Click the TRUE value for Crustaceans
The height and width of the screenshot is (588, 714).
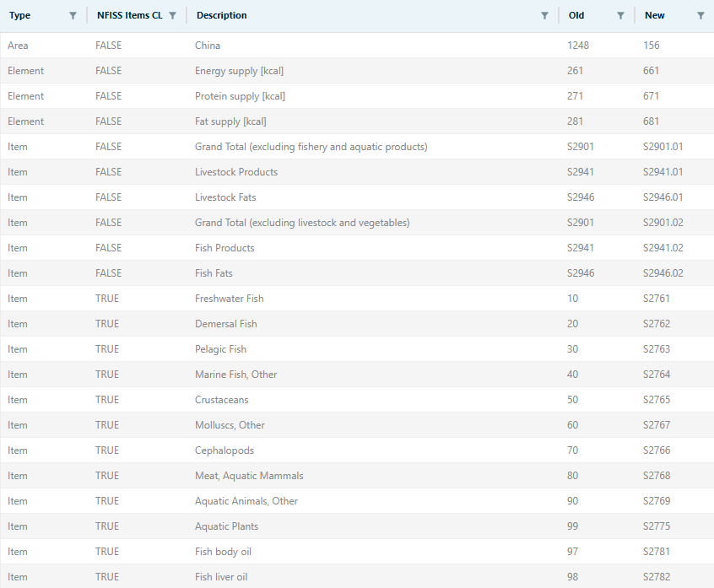[x=107, y=400]
